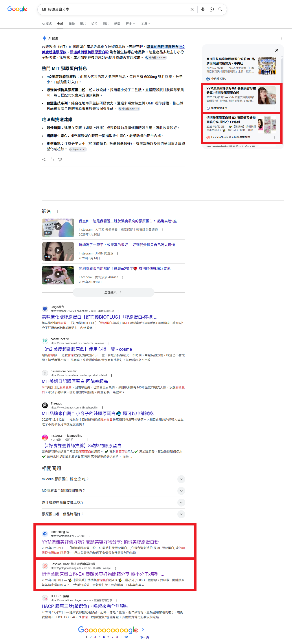This screenshot has height=644, width=292.
Task: Jump to results page 10
Action: (x=126, y=637)
